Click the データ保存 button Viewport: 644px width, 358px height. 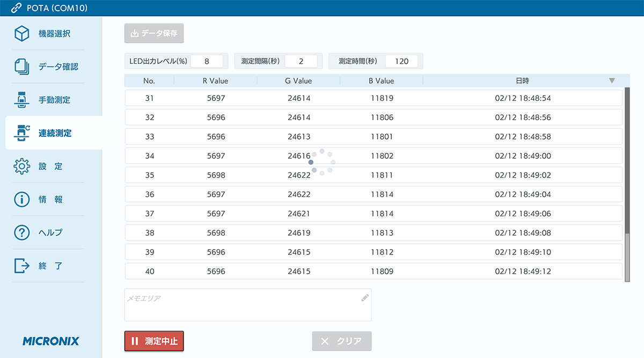154,33
